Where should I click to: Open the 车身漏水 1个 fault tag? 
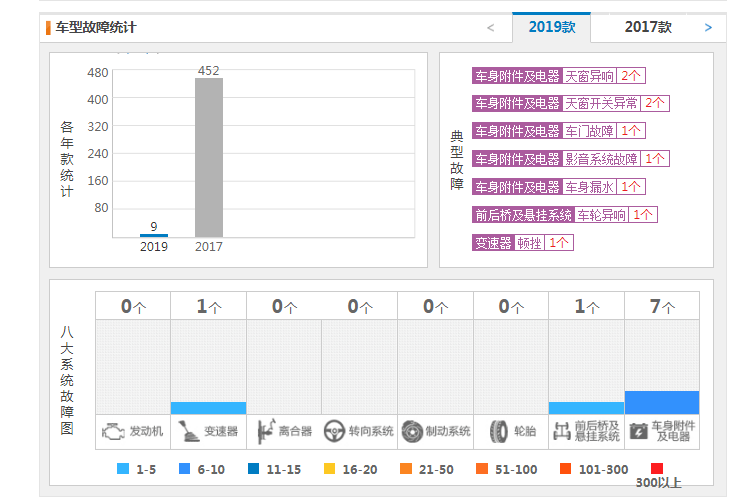click(x=559, y=187)
